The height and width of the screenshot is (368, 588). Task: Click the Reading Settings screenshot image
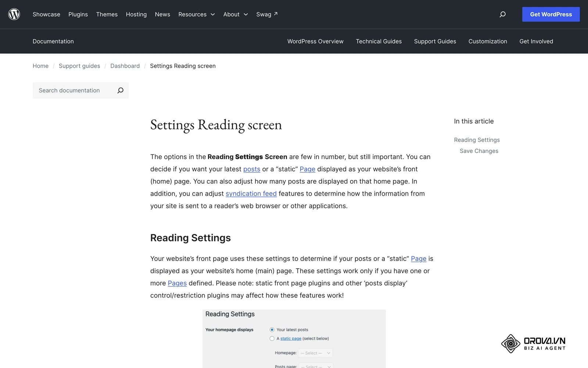294,339
